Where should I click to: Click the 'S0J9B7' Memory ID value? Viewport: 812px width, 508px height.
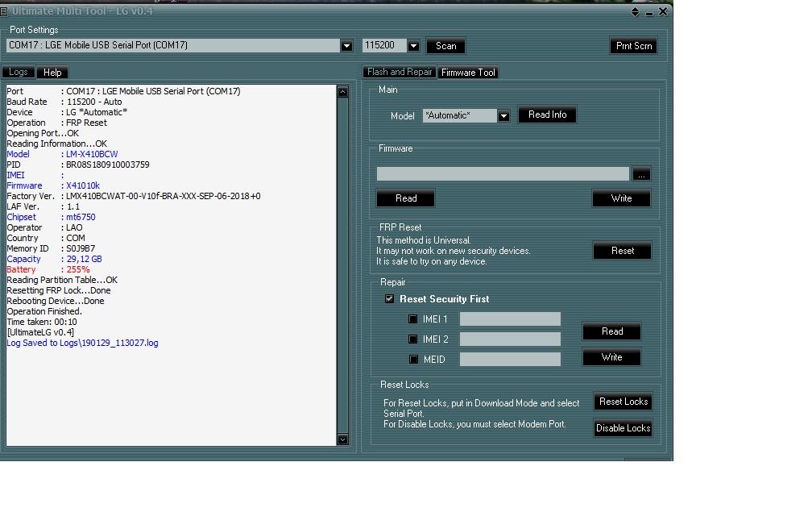(81, 249)
